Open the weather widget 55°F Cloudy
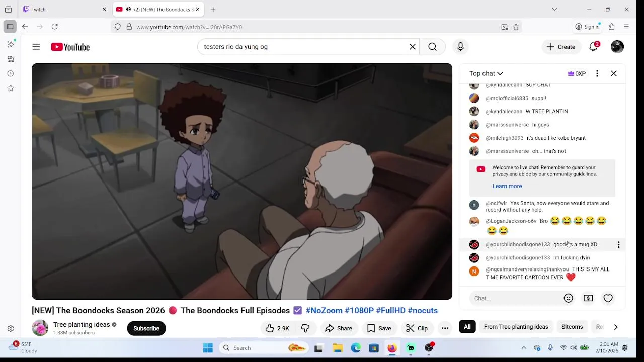This screenshot has width=644, height=362. (23, 347)
